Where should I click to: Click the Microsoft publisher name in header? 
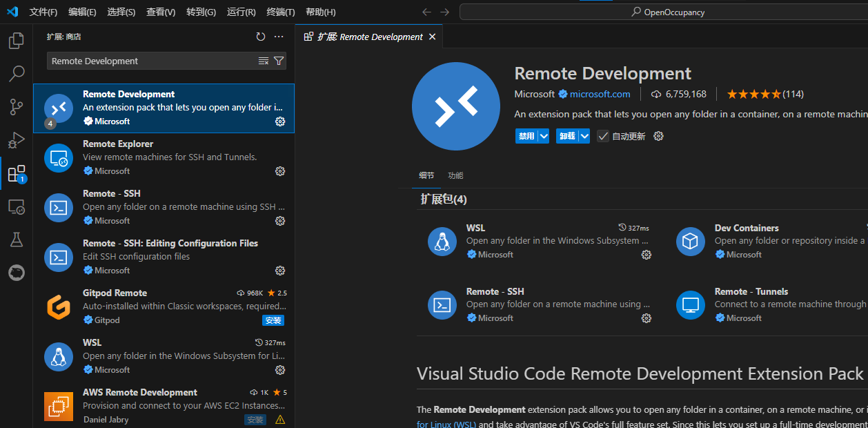[x=534, y=94]
